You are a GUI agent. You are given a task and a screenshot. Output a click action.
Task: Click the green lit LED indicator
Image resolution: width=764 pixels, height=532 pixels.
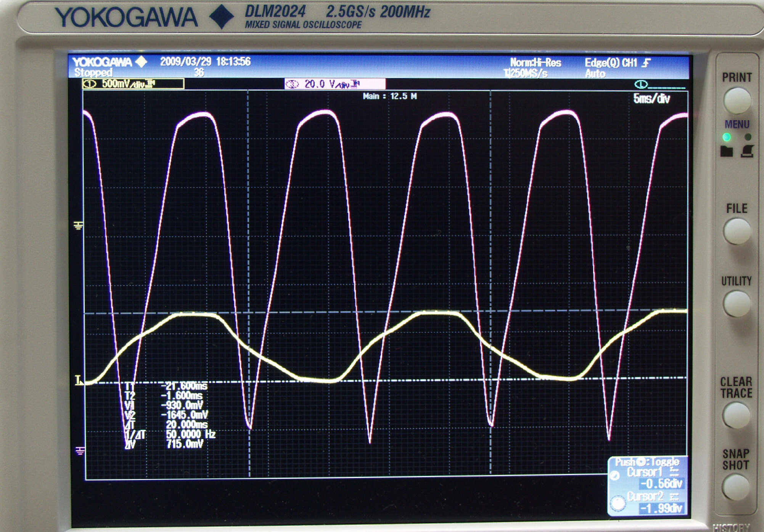(727, 137)
